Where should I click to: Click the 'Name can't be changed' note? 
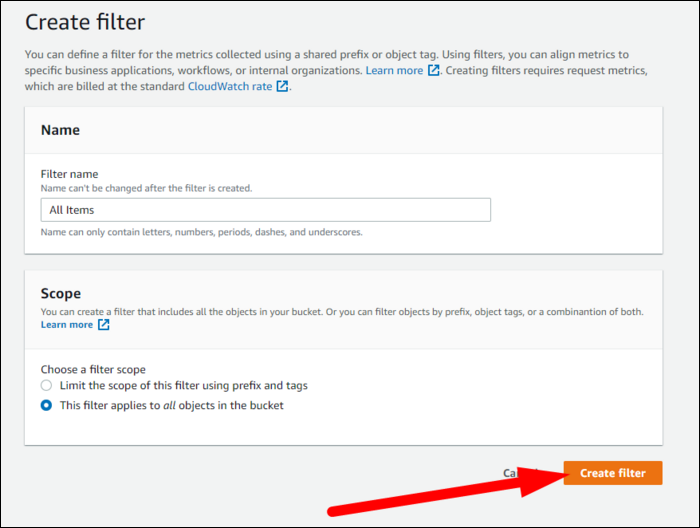tap(146, 188)
